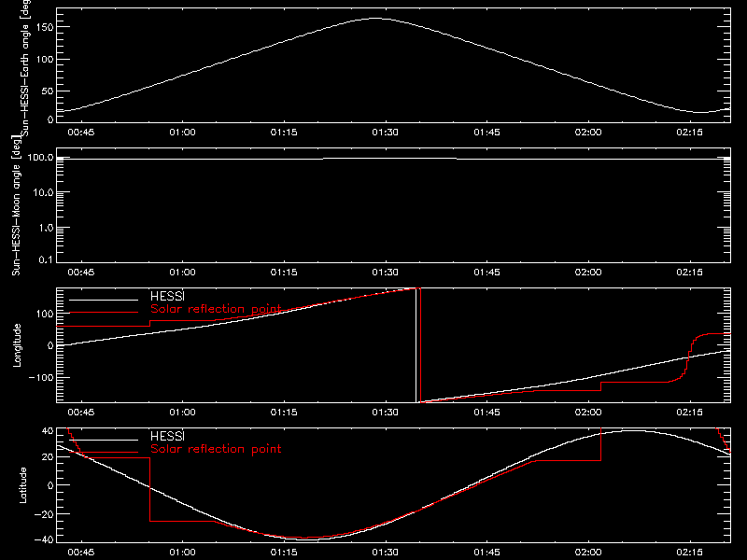The width and height of the screenshot is (747, 560).
Task: Click the 100 tick on the Longitude axis
Action: pos(44,314)
